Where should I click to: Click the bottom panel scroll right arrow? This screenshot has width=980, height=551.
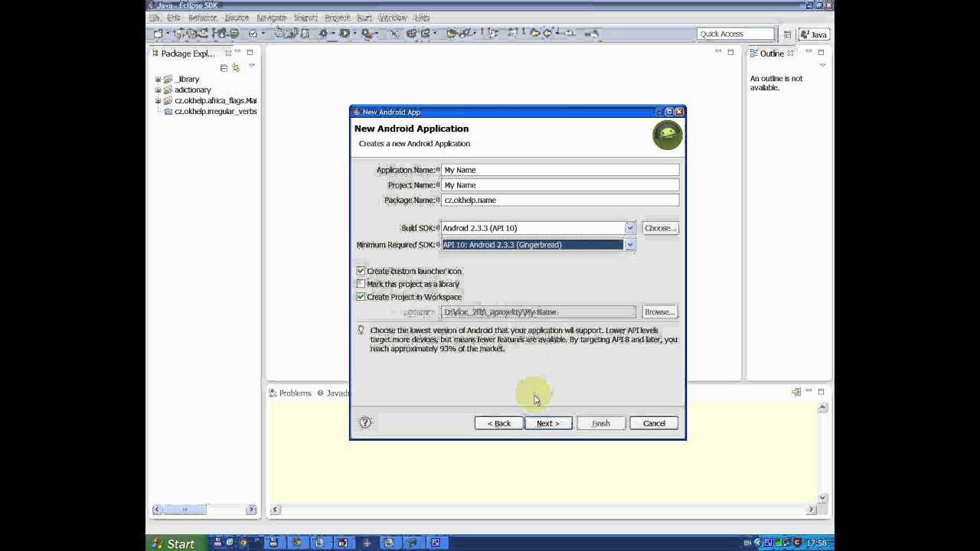(x=812, y=509)
